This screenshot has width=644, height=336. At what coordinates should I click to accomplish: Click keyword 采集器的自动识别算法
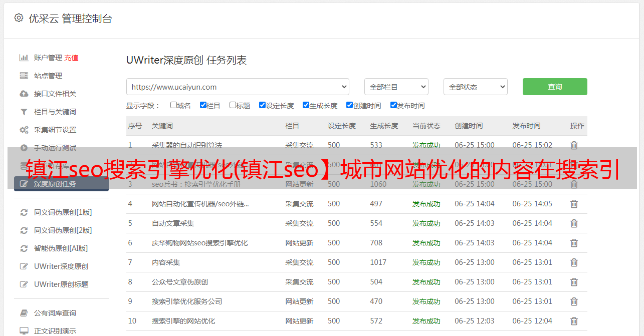point(187,145)
